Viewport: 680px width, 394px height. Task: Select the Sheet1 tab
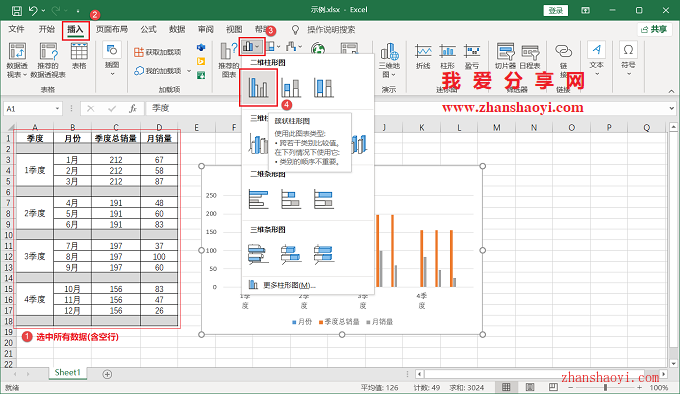[x=68, y=373]
